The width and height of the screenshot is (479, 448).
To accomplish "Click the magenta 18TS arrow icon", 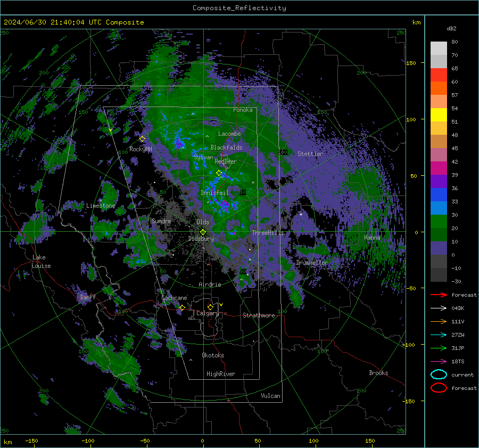I will click(439, 362).
